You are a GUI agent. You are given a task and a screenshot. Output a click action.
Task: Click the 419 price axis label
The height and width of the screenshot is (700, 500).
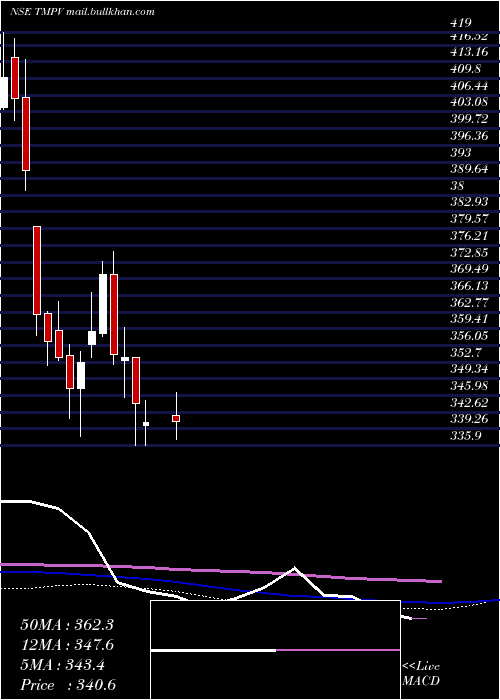click(x=461, y=23)
